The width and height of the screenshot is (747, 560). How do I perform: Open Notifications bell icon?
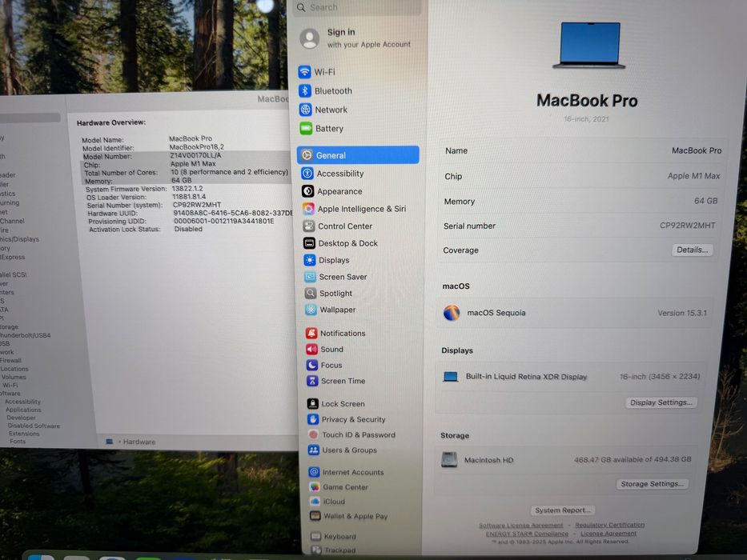coord(311,334)
